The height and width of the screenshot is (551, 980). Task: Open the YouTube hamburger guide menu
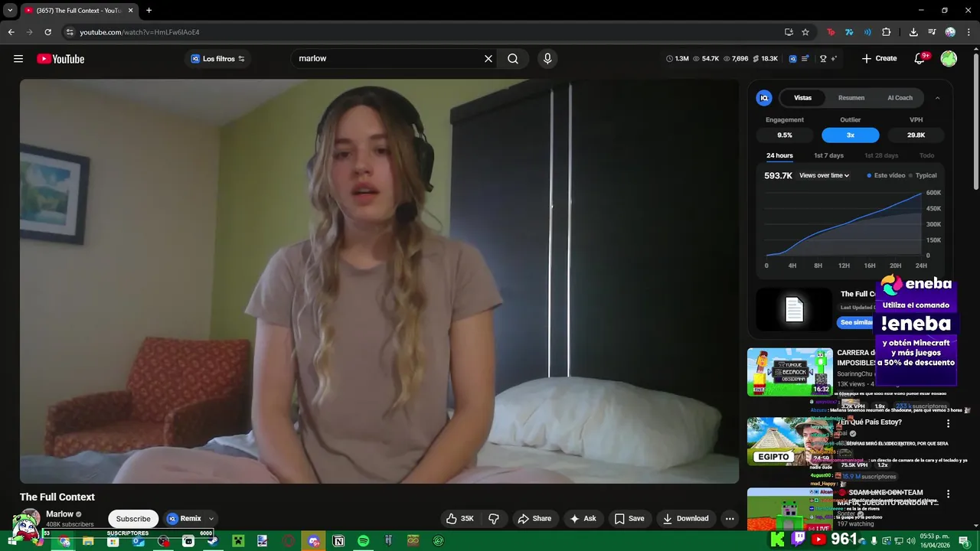pos(18,59)
